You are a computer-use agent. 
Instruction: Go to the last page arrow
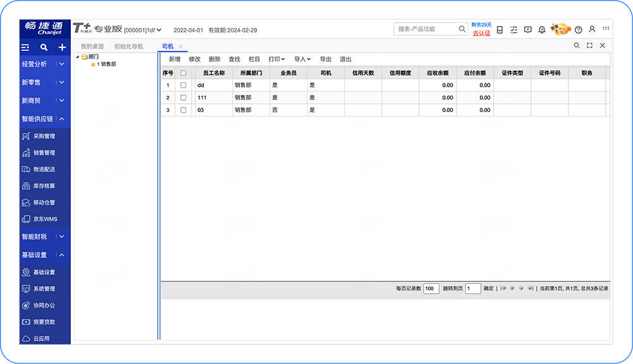[530, 289]
